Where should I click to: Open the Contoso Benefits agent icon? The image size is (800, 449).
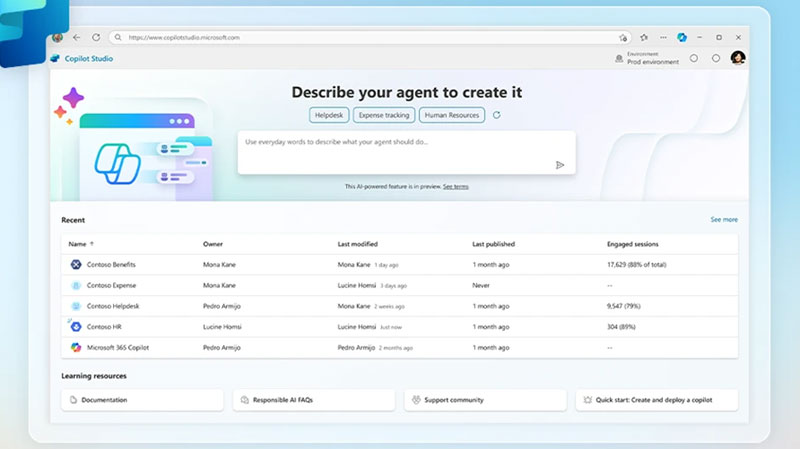pyautogui.click(x=76, y=264)
